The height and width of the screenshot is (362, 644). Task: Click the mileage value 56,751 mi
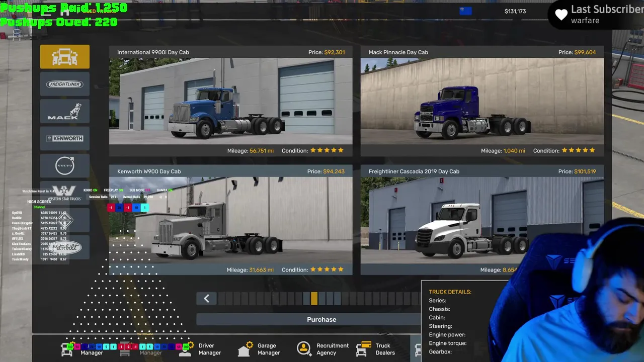pos(262,151)
